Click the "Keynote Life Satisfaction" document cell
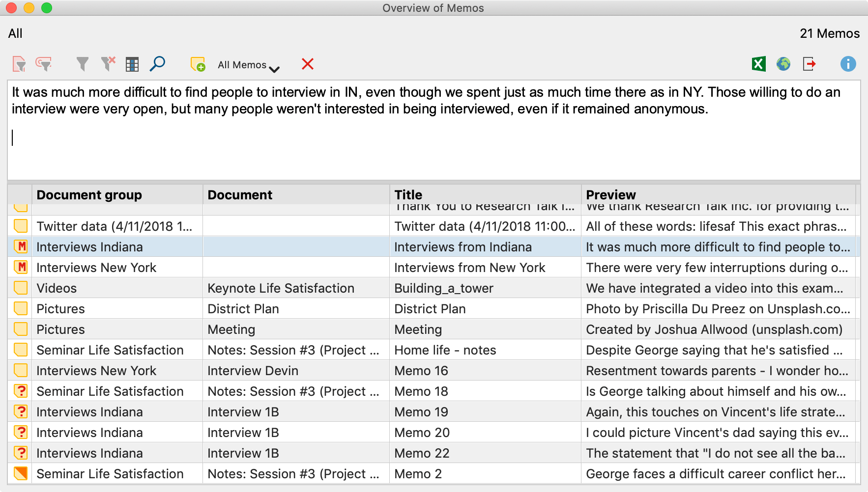The width and height of the screenshot is (868, 492). 296,288
